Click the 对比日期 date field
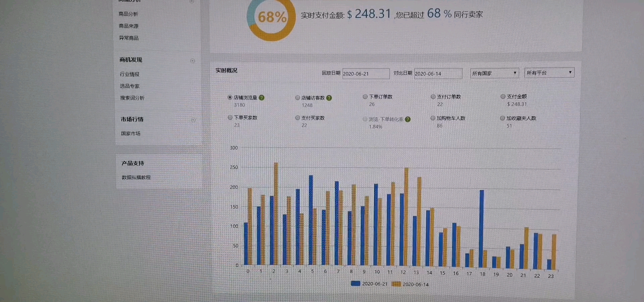Image resolution: width=644 pixels, height=302 pixels. click(x=438, y=73)
